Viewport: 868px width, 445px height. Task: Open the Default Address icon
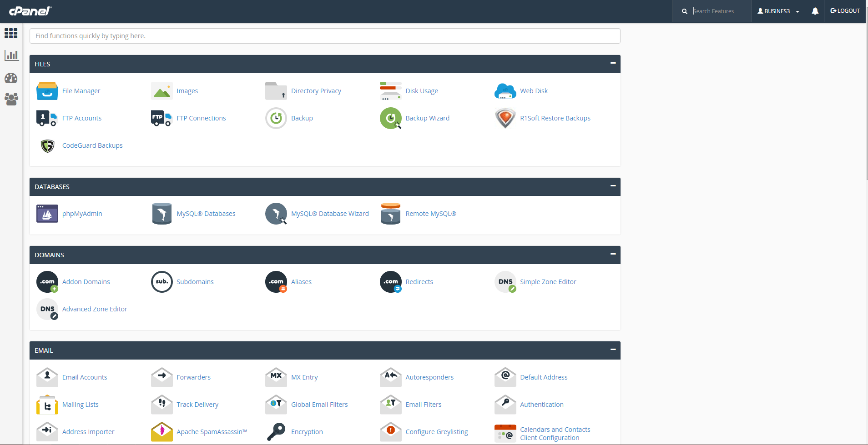[505, 377]
